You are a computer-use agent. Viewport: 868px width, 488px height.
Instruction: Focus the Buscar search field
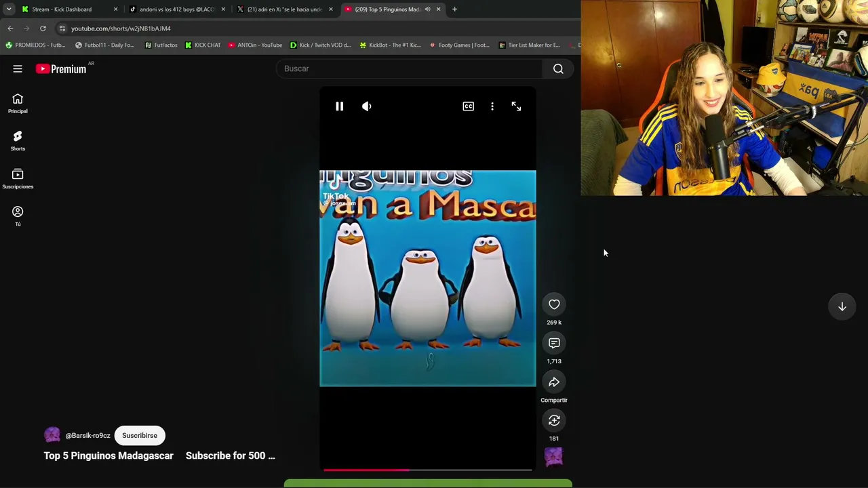(409, 68)
